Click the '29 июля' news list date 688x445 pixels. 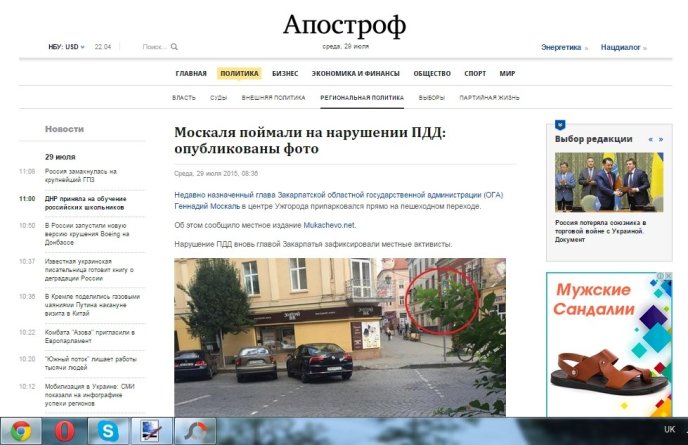(x=60, y=157)
